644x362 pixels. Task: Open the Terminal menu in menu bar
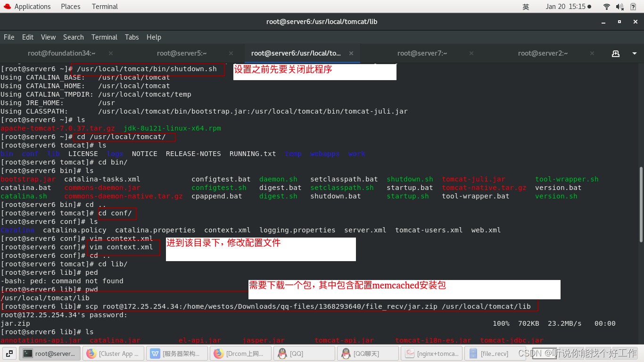click(104, 37)
